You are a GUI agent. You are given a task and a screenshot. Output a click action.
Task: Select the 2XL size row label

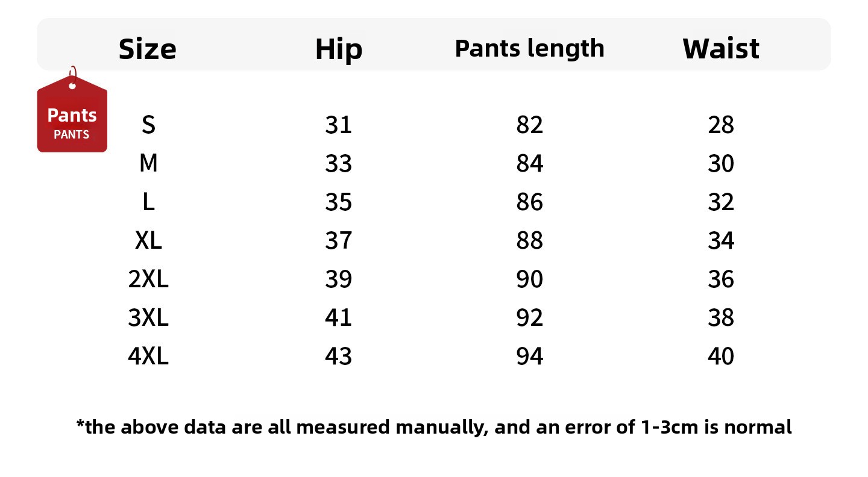point(148,279)
